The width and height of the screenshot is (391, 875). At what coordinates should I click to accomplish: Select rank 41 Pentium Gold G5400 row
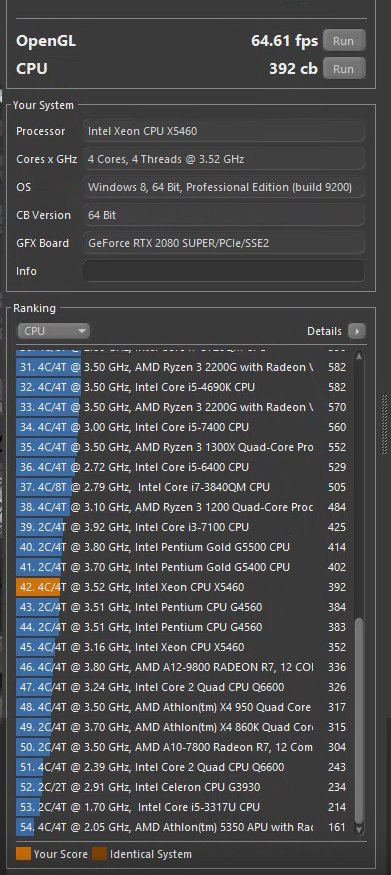[x=182, y=568]
